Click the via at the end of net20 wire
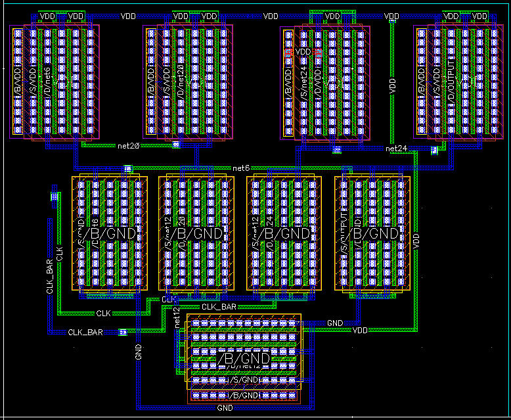The height and width of the screenshot is (420, 511). (176, 144)
